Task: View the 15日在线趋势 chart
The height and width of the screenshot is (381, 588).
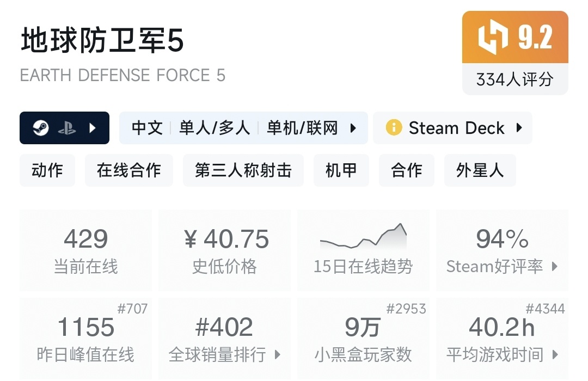Action: coord(363,250)
